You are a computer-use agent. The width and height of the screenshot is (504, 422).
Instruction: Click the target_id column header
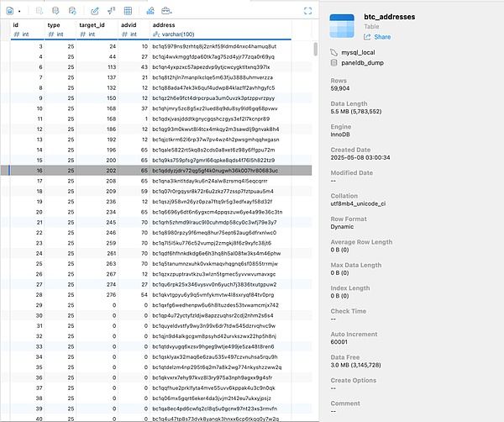point(94,25)
